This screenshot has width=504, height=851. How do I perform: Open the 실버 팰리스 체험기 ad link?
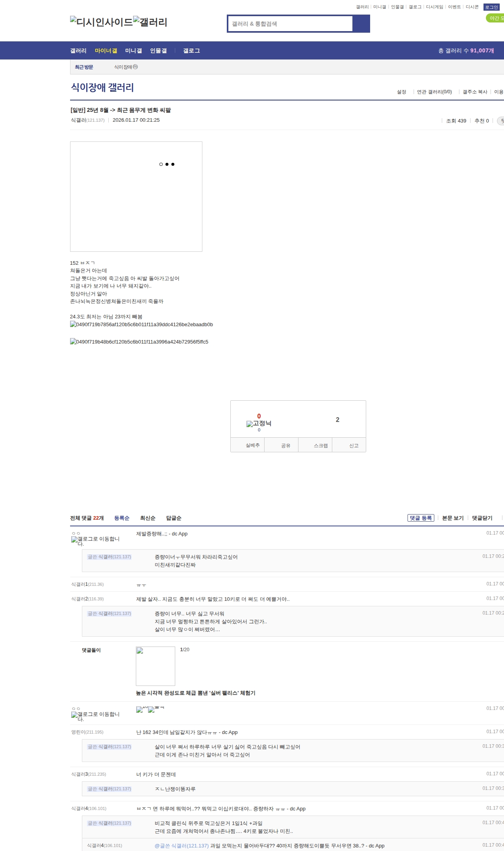tap(196, 693)
